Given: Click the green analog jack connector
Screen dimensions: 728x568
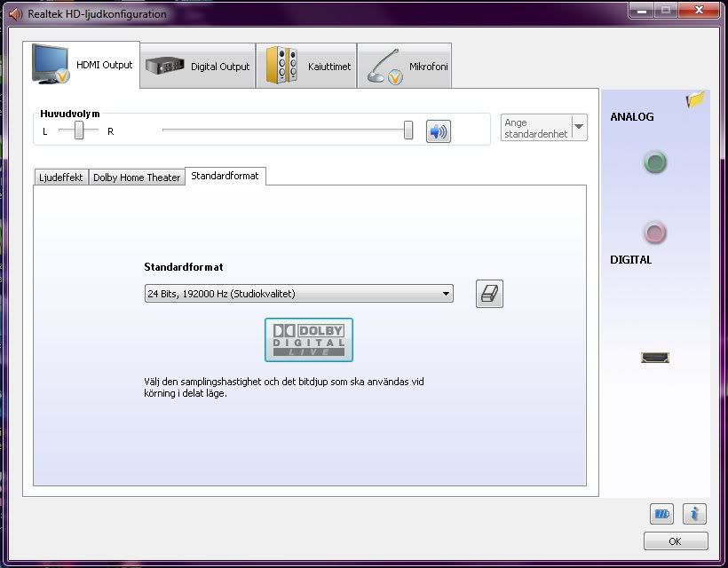Looking at the screenshot, I should [655, 163].
